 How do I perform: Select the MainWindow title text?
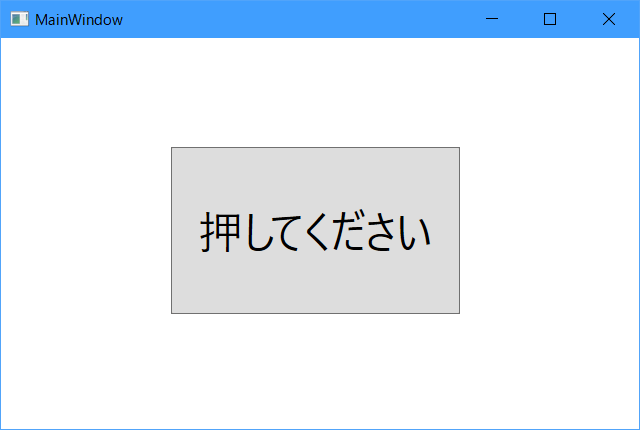point(79,20)
